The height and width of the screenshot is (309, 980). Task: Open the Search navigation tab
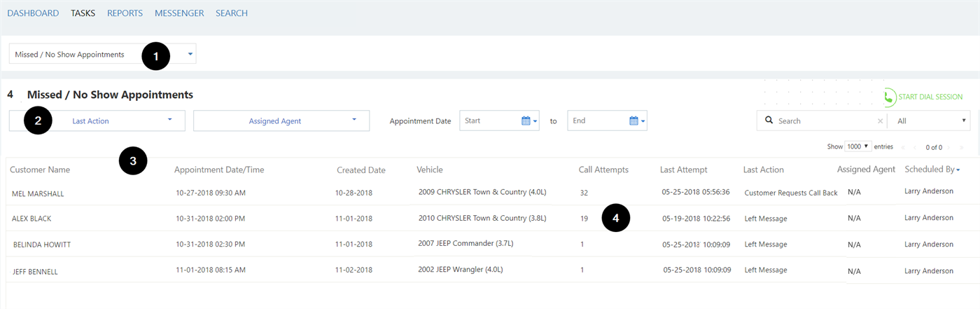click(232, 13)
